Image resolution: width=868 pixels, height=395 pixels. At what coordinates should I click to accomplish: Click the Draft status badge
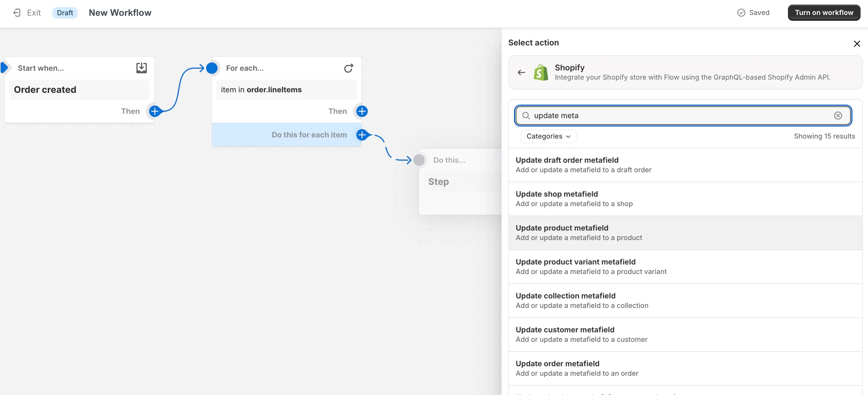point(65,13)
